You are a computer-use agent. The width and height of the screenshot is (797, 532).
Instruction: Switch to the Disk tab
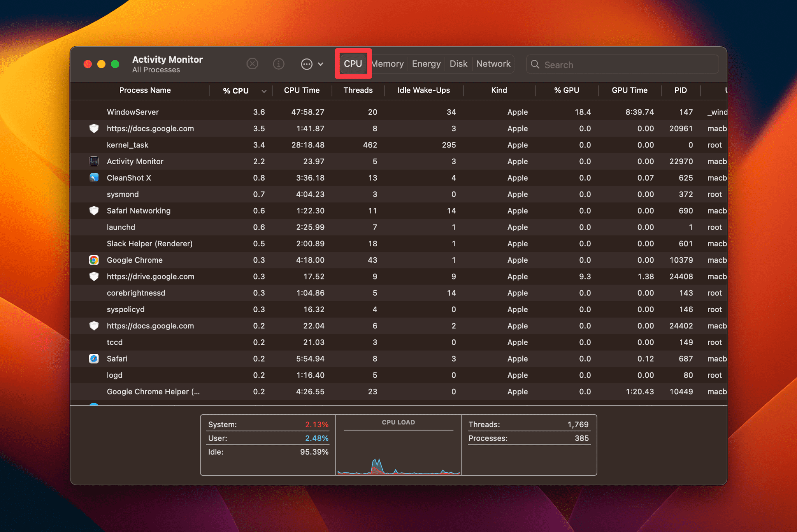point(458,64)
